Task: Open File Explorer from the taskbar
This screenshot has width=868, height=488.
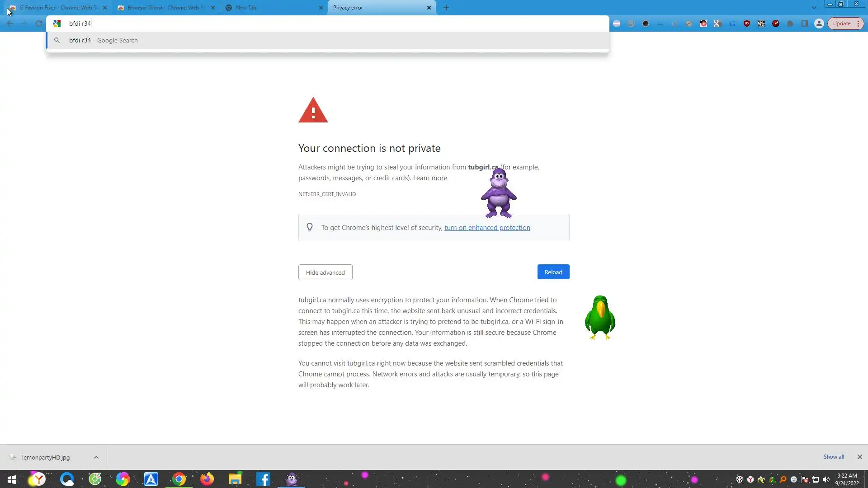Action: coord(235,479)
